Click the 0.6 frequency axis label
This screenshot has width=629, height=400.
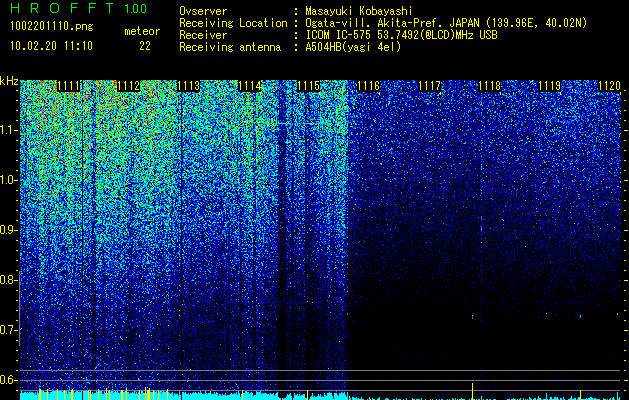(8, 380)
